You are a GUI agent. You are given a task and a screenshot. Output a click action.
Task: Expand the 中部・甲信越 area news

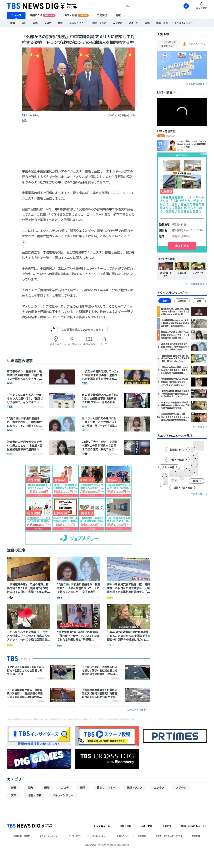[x=178, y=459]
